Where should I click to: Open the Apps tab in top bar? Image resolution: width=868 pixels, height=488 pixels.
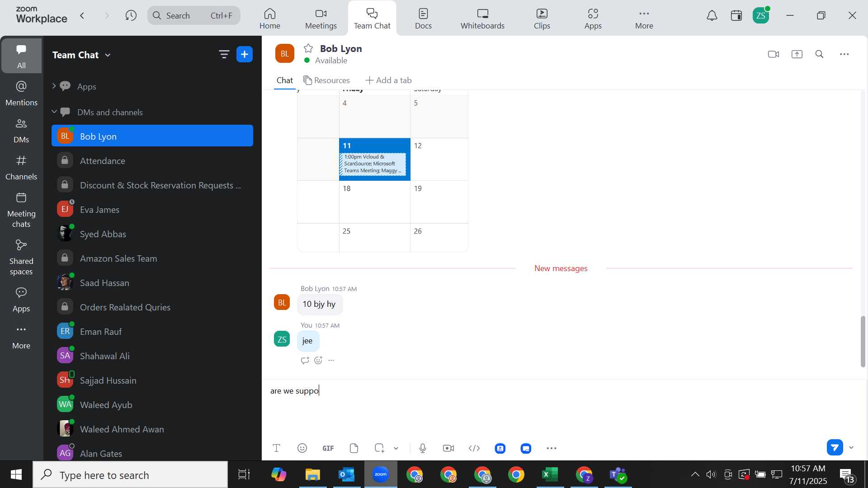coord(593,19)
